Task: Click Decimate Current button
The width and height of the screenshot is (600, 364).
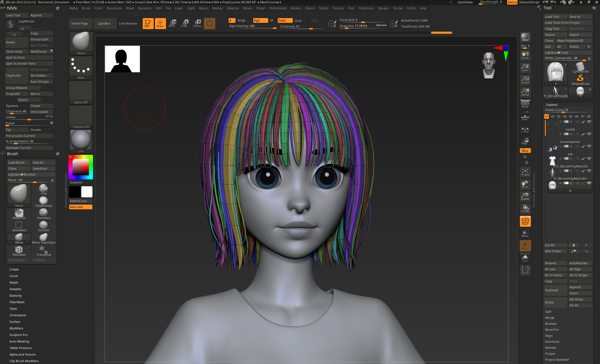Action: [29, 148]
